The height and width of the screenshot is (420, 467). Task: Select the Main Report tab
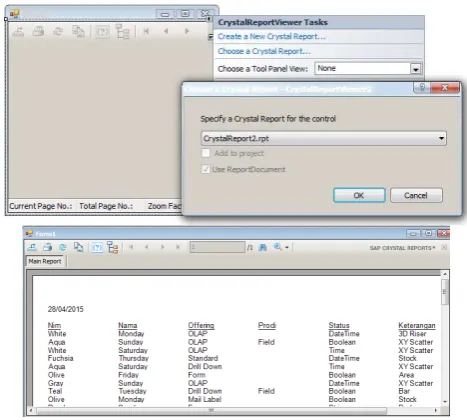coord(45,261)
